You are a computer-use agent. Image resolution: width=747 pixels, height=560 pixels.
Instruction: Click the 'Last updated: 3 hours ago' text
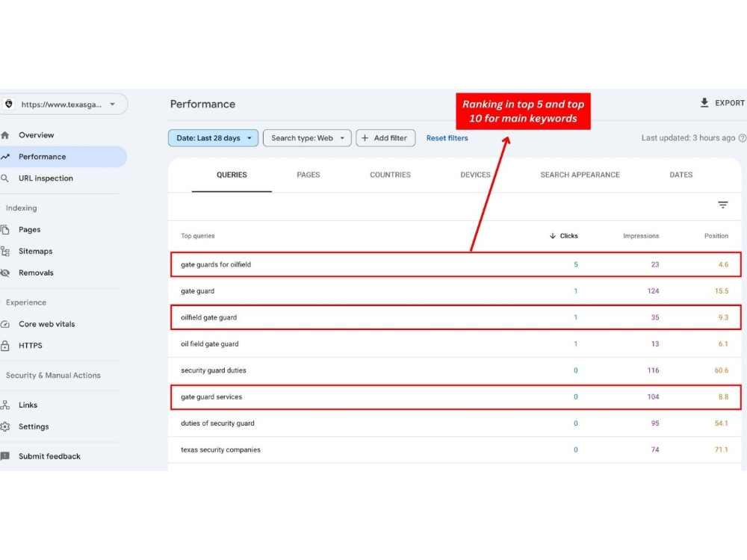point(688,138)
